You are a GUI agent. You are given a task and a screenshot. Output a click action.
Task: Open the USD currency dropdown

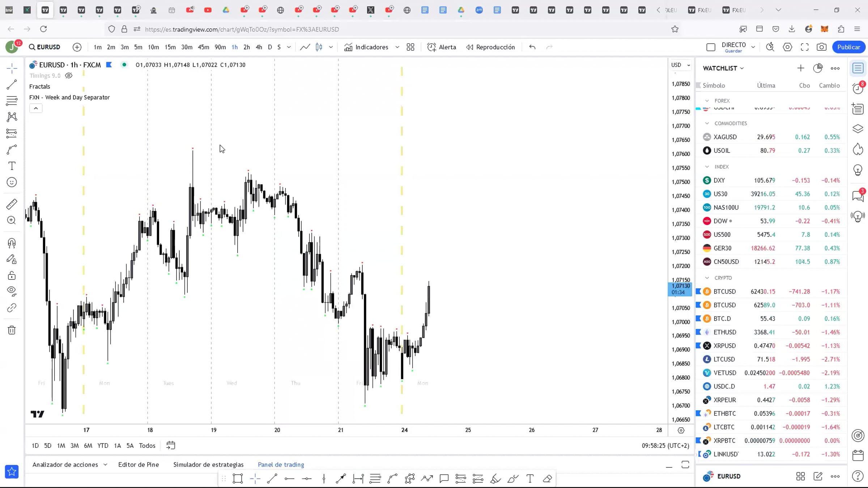(x=681, y=65)
